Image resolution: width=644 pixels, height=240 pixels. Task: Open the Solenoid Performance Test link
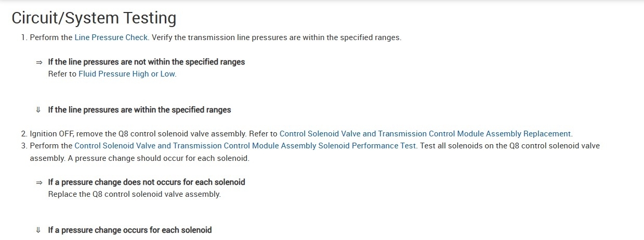coord(245,146)
